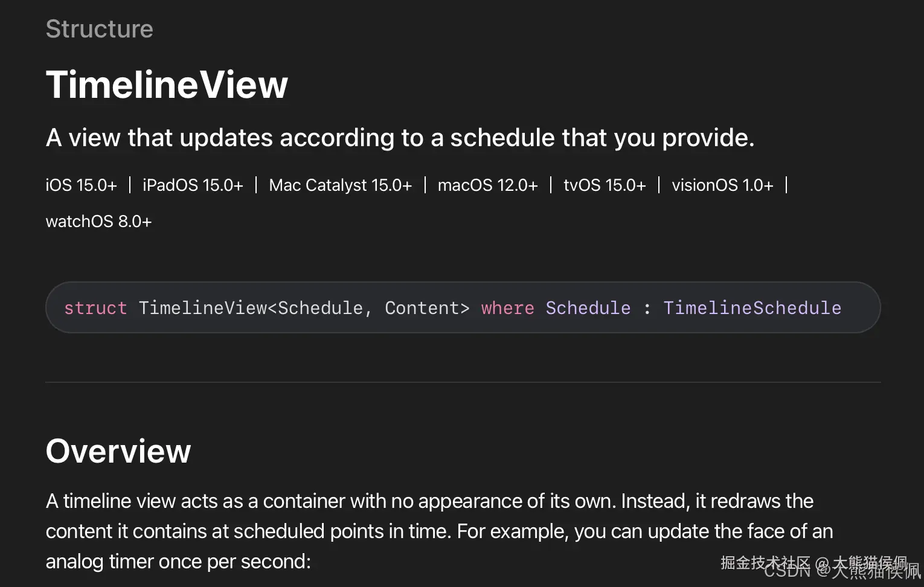
Task: Select the iOS 15.0+ availability item
Action: tap(82, 185)
